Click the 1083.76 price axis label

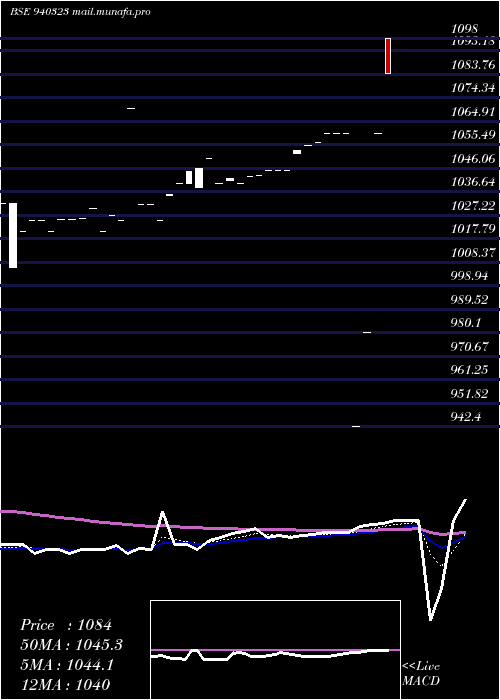473,65
